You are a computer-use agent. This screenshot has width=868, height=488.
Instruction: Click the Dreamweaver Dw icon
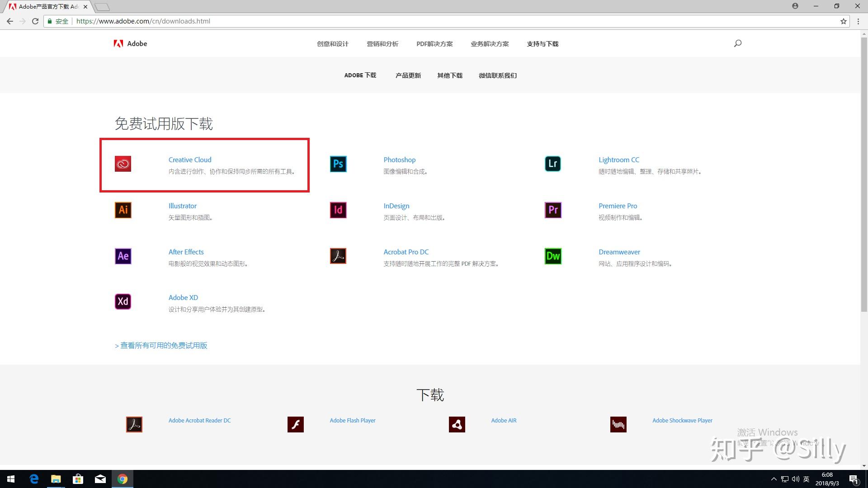coord(553,256)
